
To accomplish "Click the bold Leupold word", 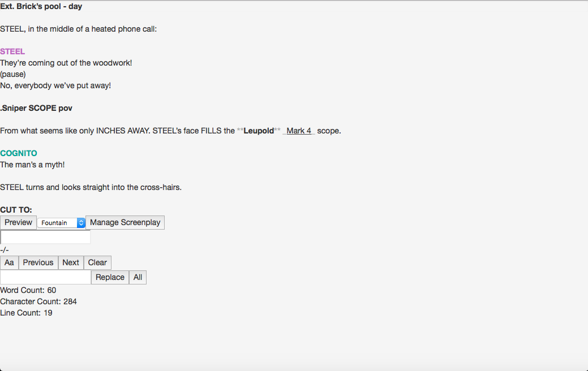I will click(259, 131).
